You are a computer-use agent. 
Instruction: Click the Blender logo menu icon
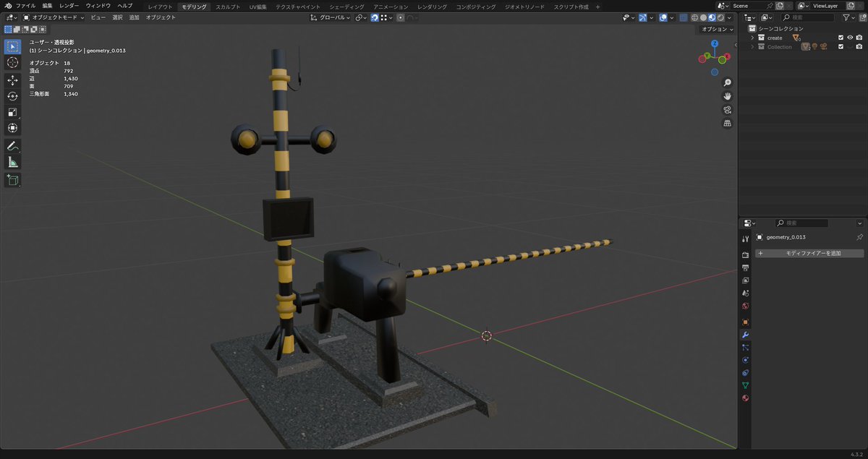[7, 6]
